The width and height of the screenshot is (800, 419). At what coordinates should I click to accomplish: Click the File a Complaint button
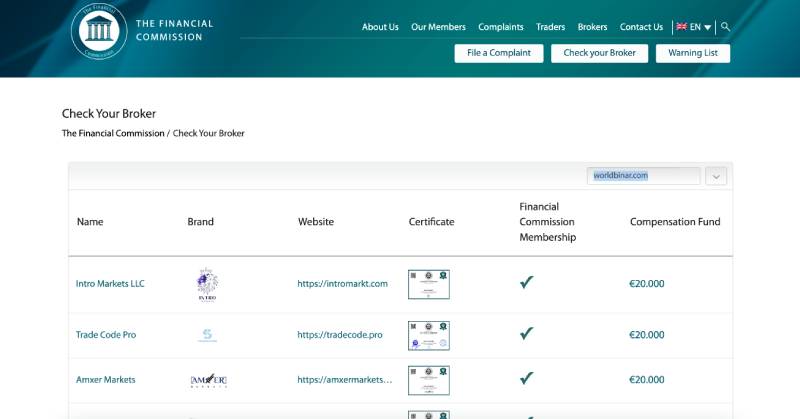499,53
